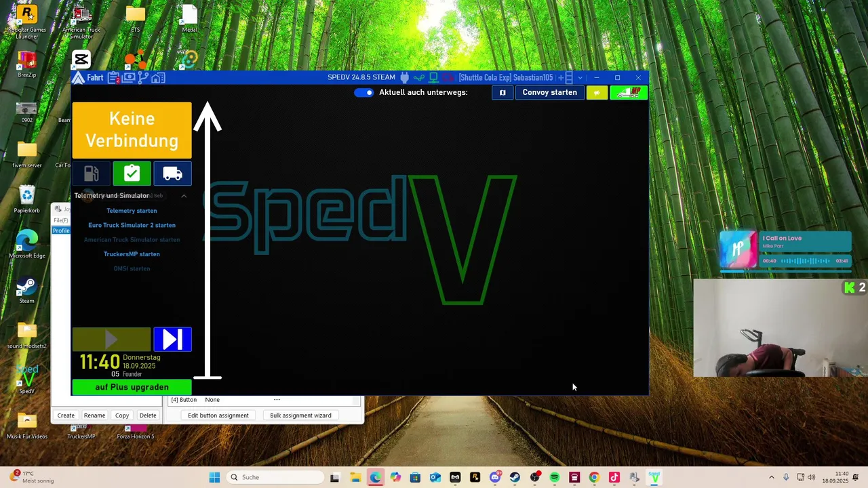Screen dimensions: 868x488
Task: Open the SpedV desktop shortcut
Action: point(27,380)
